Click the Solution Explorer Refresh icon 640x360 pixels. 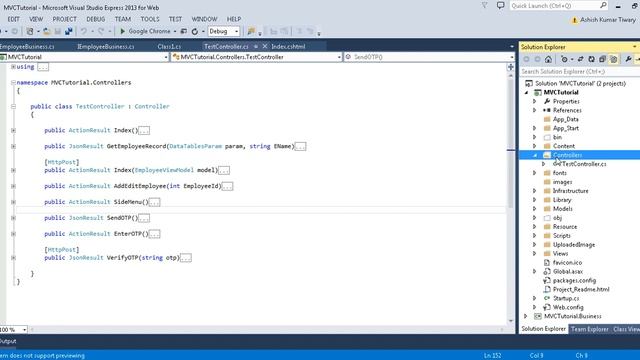point(591,59)
